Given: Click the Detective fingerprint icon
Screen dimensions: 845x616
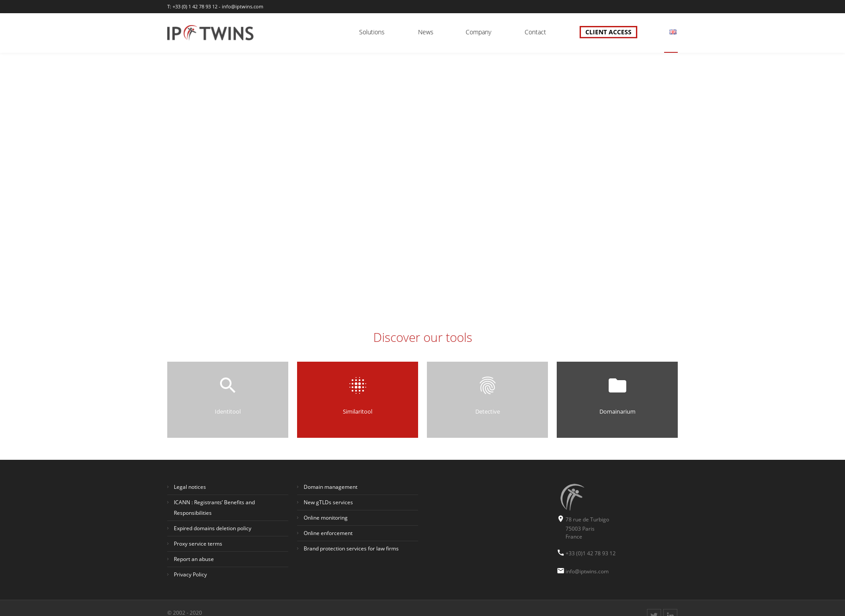Looking at the screenshot, I should pos(488,385).
